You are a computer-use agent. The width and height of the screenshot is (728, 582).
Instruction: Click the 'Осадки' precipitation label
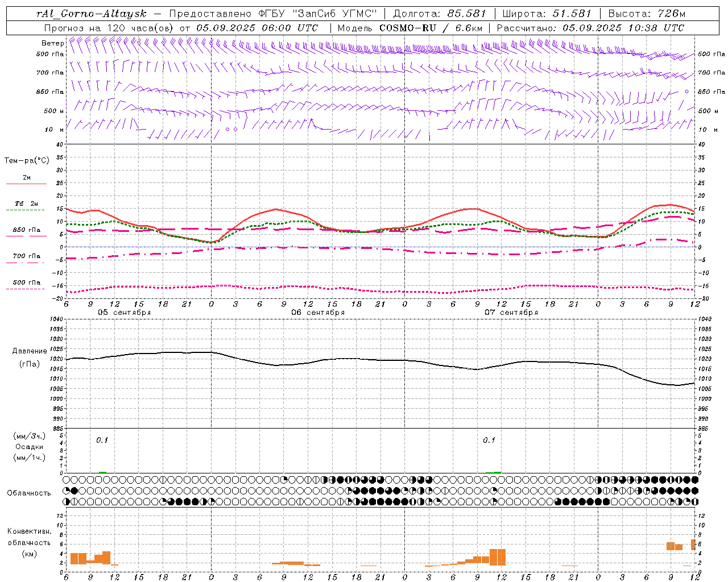point(30,447)
